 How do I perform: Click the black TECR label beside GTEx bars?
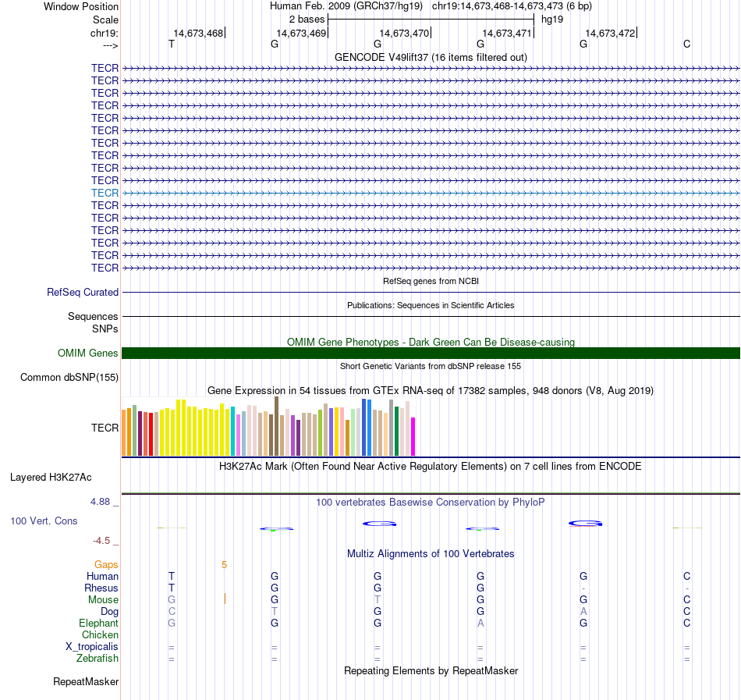(105, 428)
